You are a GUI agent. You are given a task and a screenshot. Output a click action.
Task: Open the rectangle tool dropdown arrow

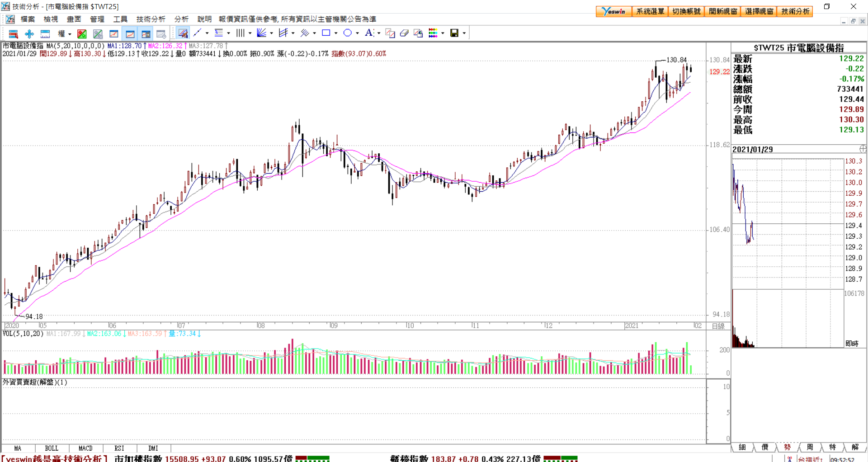(x=336, y=33)
